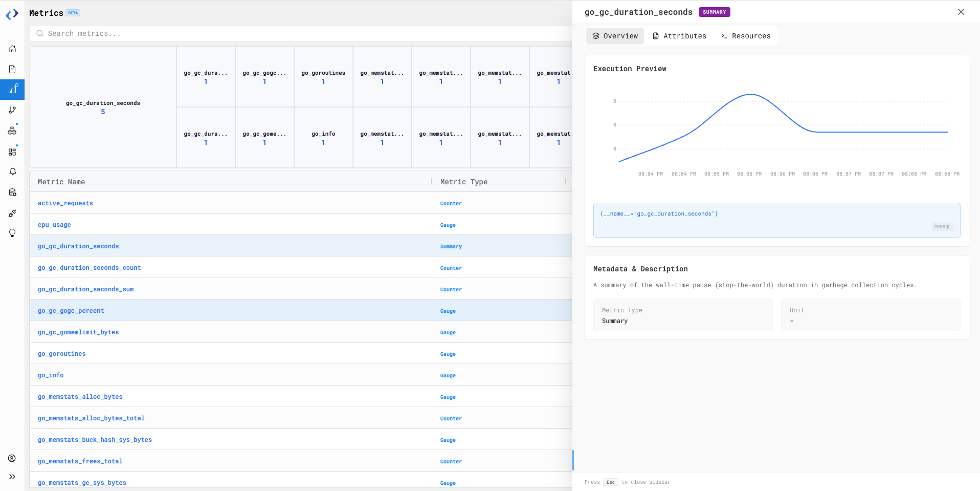
Task: Open the dashboards grid icon in the sidebar
Action: pos(12,152)
